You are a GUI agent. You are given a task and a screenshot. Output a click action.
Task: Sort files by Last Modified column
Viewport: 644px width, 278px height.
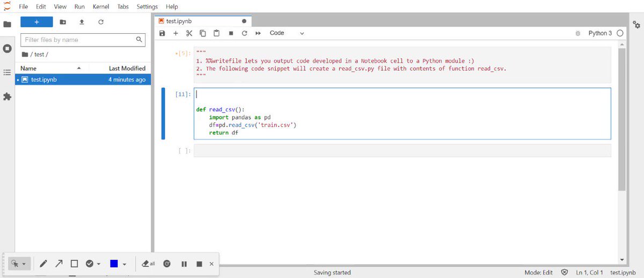click(127, 68)
